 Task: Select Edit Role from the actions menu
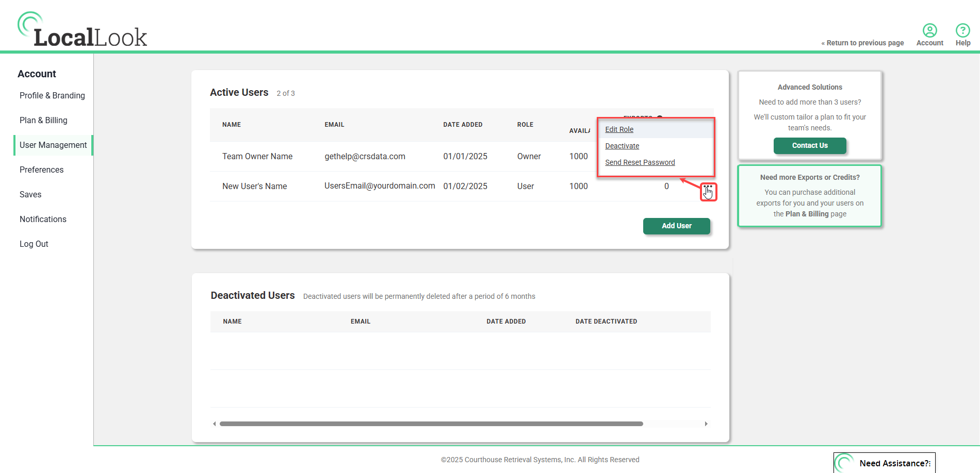click(x=619, y=129)
